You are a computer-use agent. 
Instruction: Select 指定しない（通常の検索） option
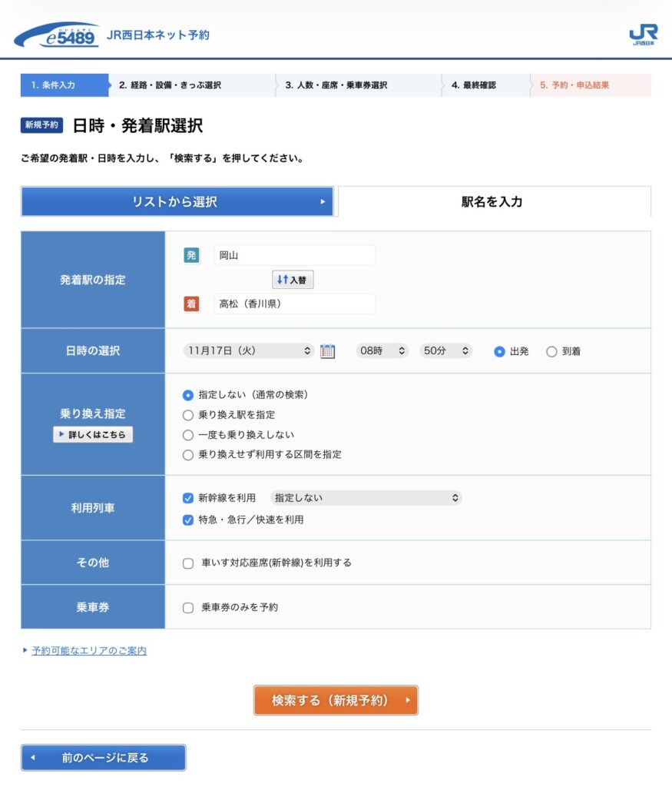[188, 395]
